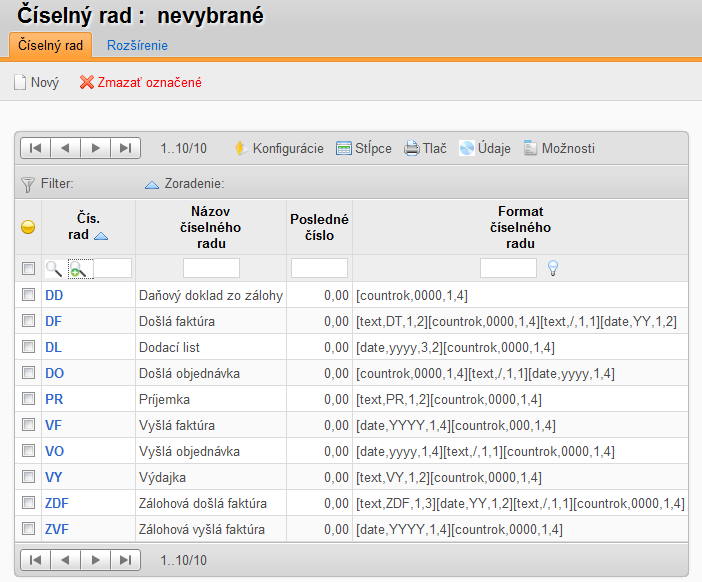
Task: Go to last page in top pager
Action: (125, 148)
